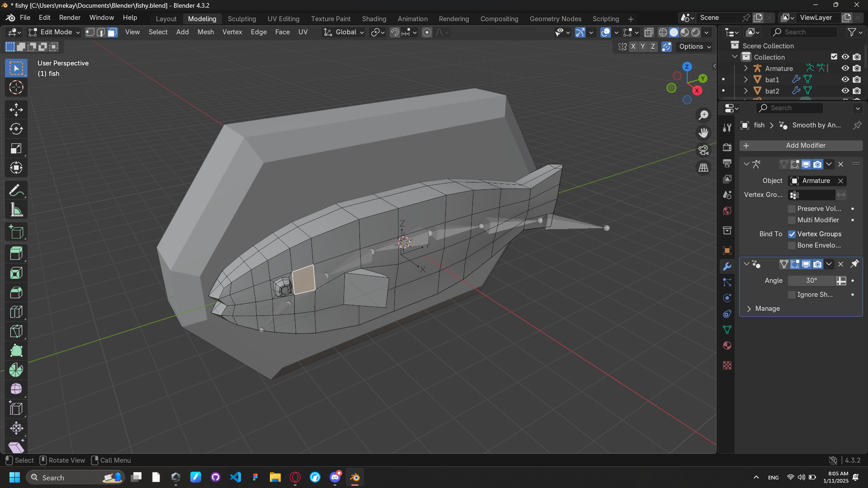This screenshot has width=868, height=488.
Task: Open the Edit Mode dropdown
Action: click(x=54, y=32)
